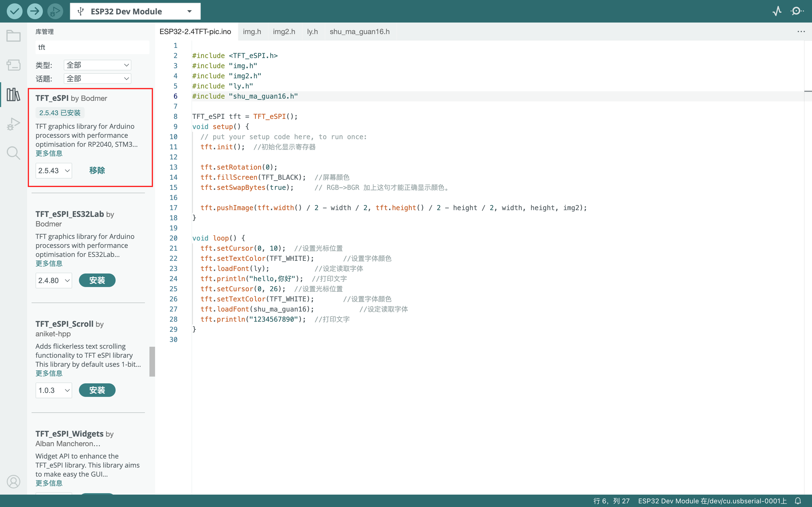
Task: Open the 话题 filter dropdown
Action: coord(97,79)
